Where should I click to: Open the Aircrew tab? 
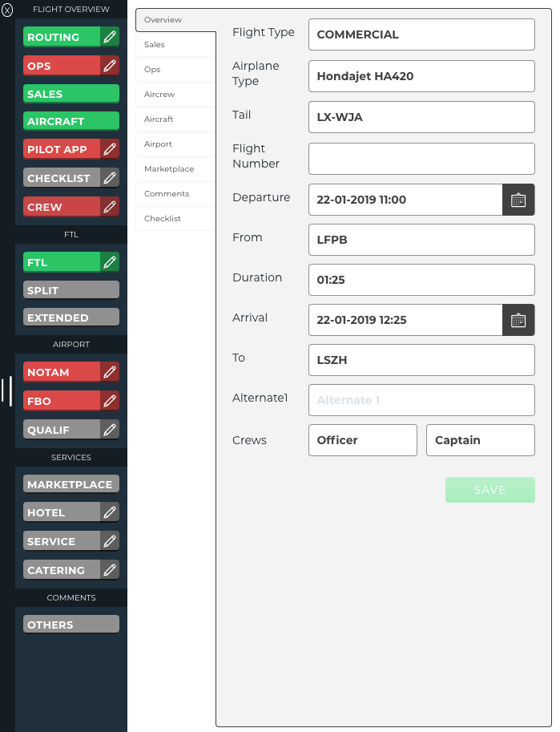pos(159,95)
